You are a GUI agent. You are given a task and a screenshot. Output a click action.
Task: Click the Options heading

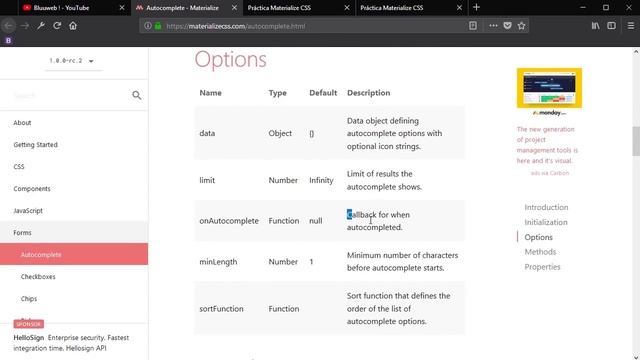point(231,60)
